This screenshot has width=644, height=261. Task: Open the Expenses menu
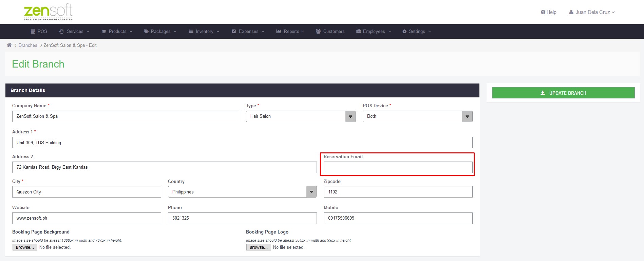(x=248, y=32)
